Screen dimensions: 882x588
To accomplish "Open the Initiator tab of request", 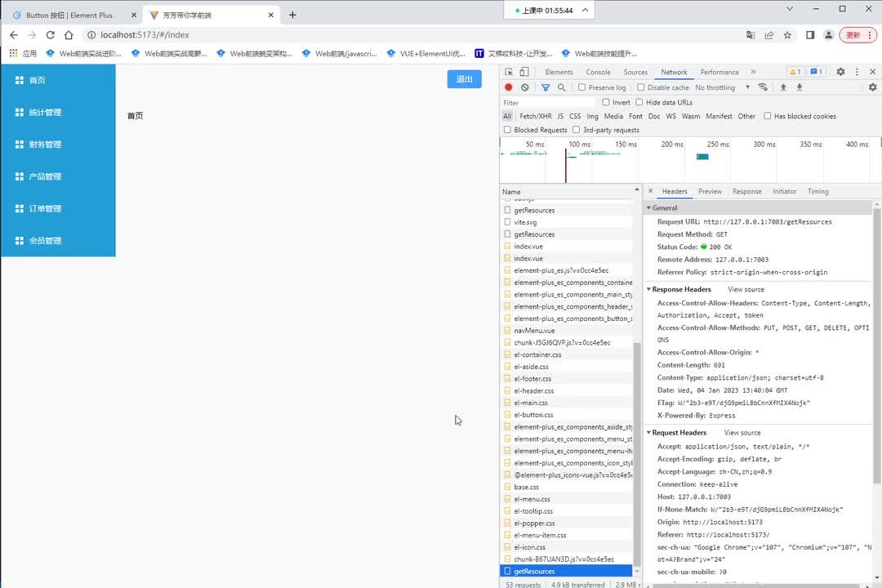I will coord(784,191).
